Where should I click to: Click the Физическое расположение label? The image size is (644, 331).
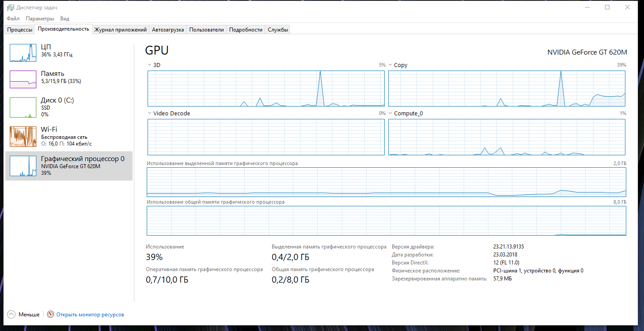[x=426, y=271]
